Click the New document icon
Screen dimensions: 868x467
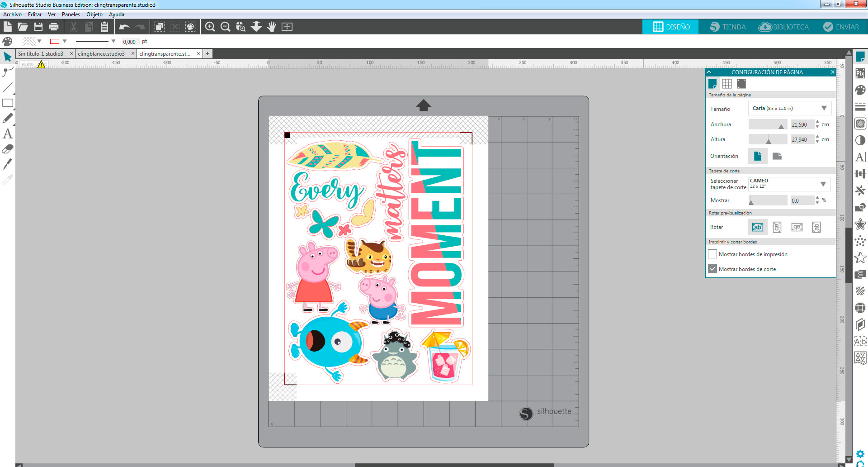point(8,27)
